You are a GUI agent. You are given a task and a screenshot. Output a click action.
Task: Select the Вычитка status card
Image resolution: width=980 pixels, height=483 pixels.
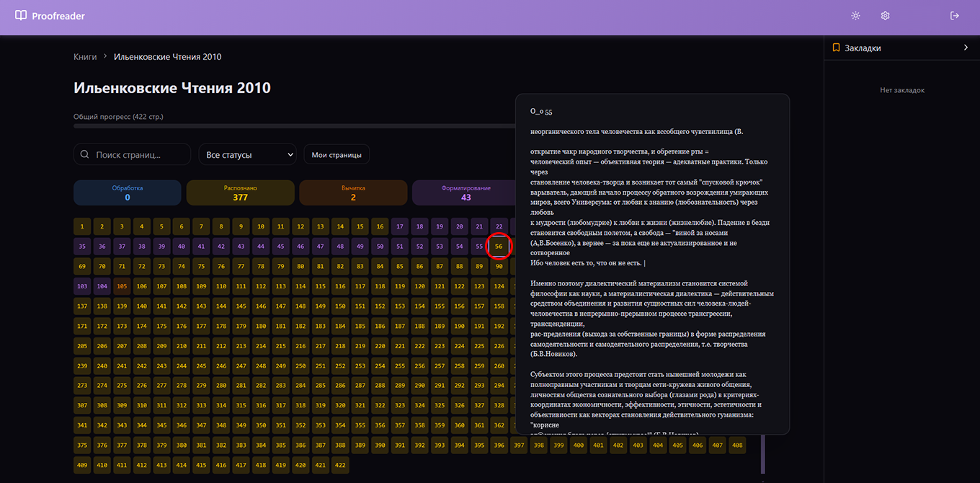click(x=353, y=192)
